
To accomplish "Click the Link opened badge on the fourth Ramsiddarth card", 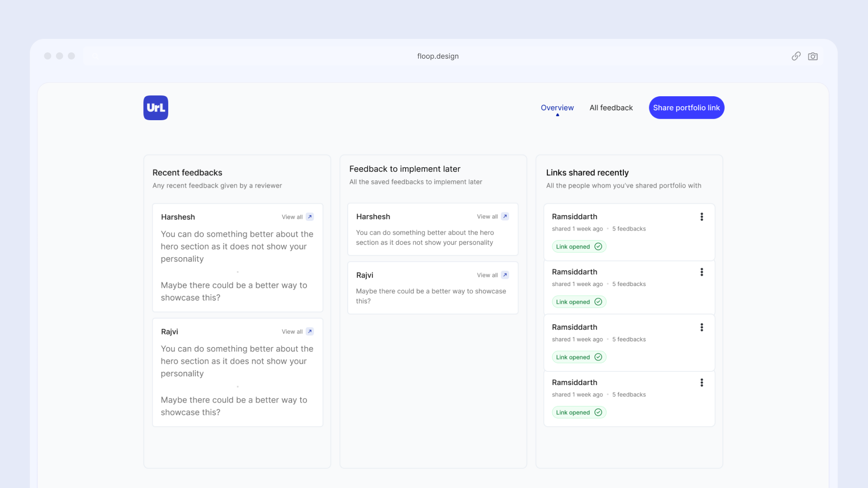I will [x=579, y=413].
